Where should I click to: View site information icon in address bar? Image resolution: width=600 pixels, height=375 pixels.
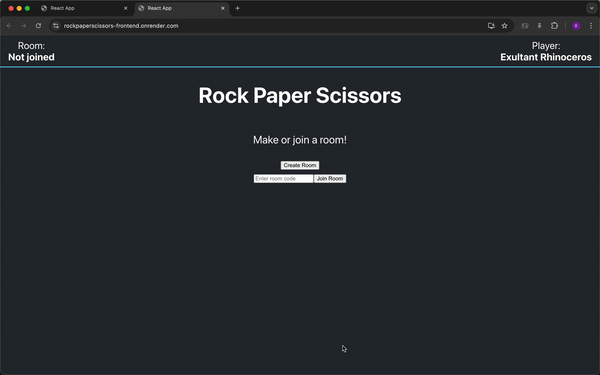pos(56,26)
